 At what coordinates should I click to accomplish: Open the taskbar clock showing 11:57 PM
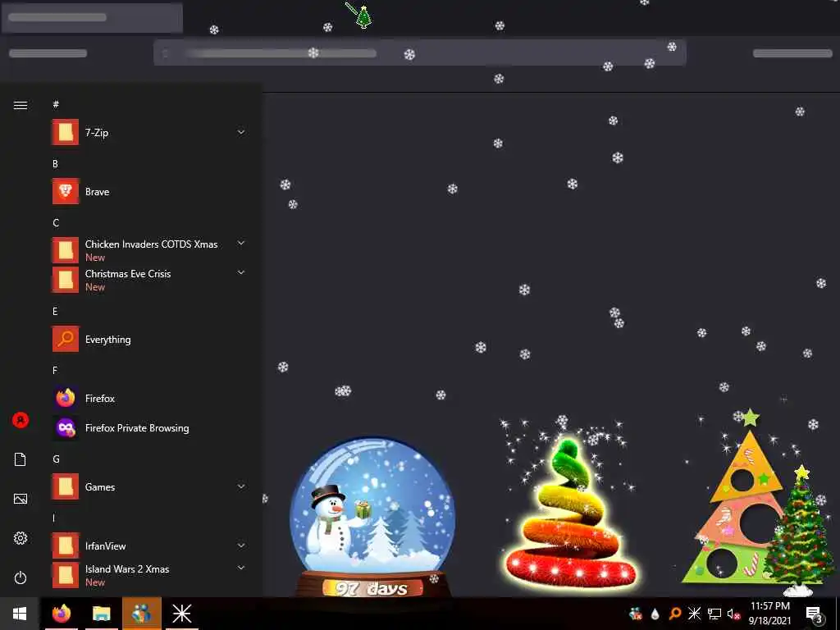tap(769, 614)
